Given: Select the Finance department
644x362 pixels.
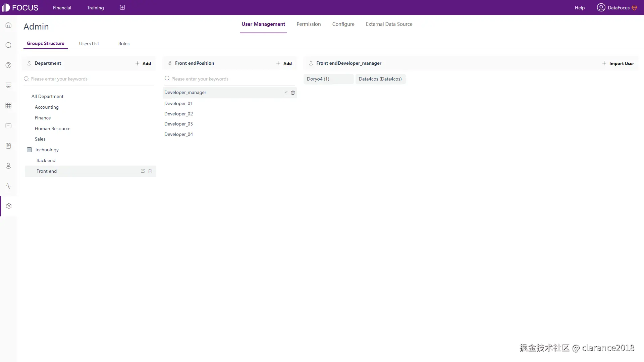Looking at the screenshot, I should (43, 118).
